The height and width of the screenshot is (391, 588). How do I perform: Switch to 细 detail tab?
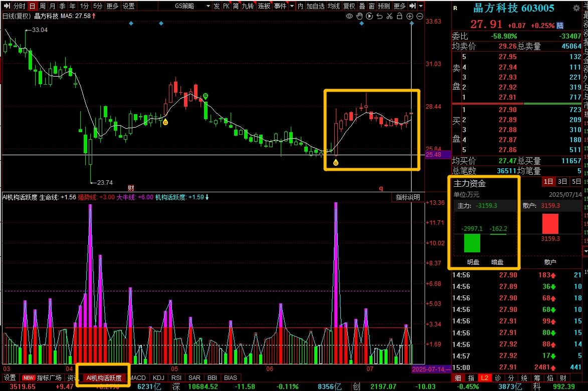coord(458,378)
